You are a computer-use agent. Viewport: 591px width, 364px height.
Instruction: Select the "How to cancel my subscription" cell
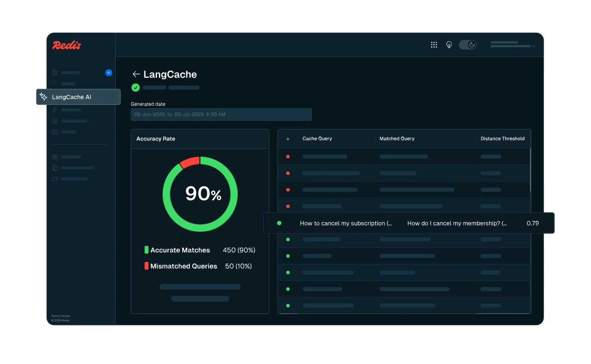(346, 223)
